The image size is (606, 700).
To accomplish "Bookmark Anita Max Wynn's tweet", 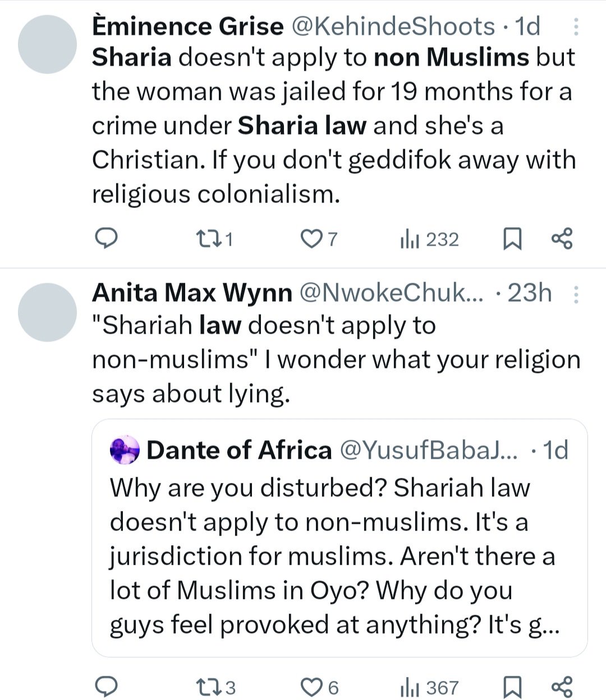I will coord(512,685).
